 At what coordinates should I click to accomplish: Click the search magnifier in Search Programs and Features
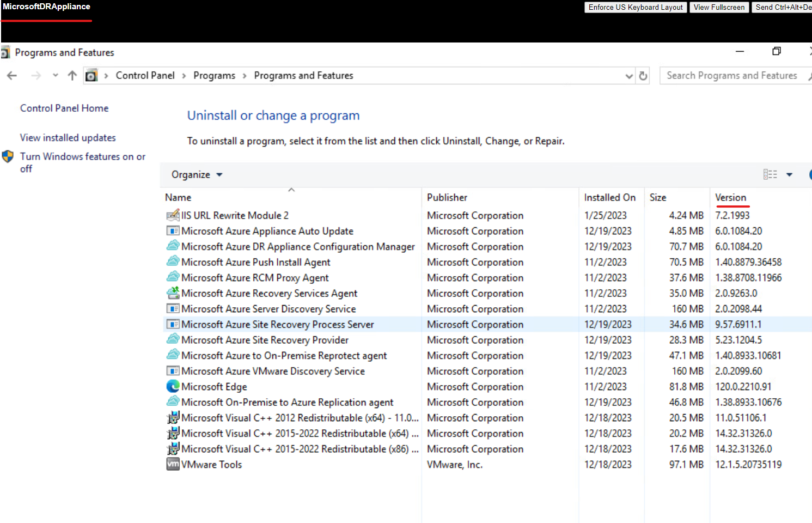tap(807, 75)
